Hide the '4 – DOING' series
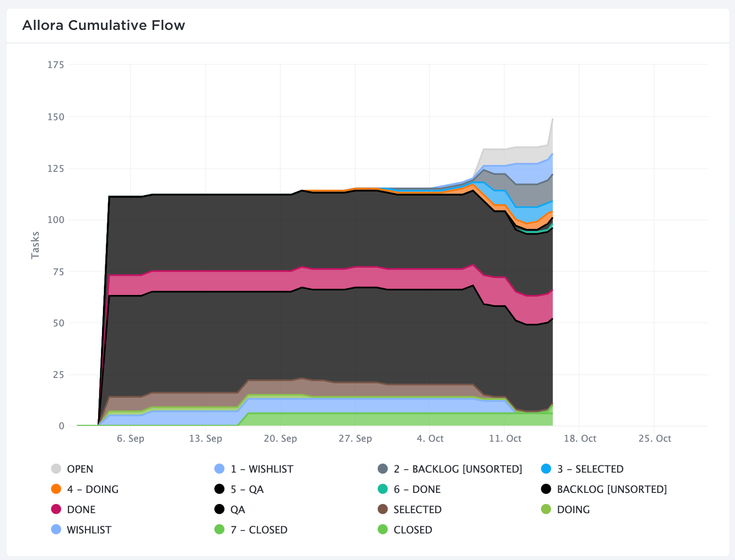The height and width of the screenshot is (560, 735). 85,489
